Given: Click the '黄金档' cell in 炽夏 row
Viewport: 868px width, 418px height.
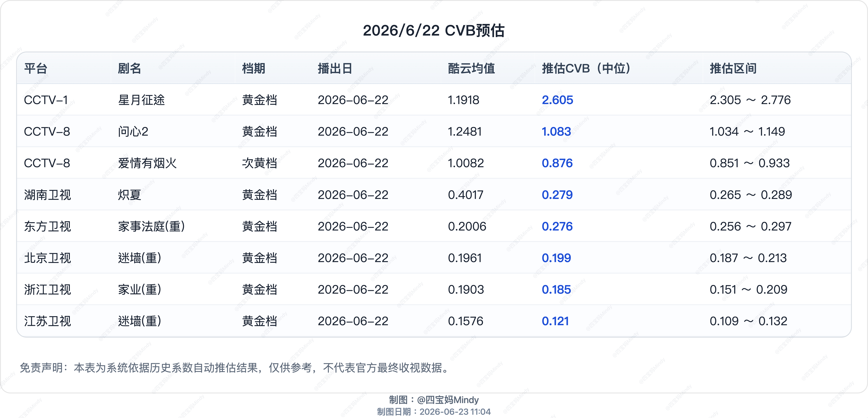Looking at the screenshot, I should coord(260,195).
